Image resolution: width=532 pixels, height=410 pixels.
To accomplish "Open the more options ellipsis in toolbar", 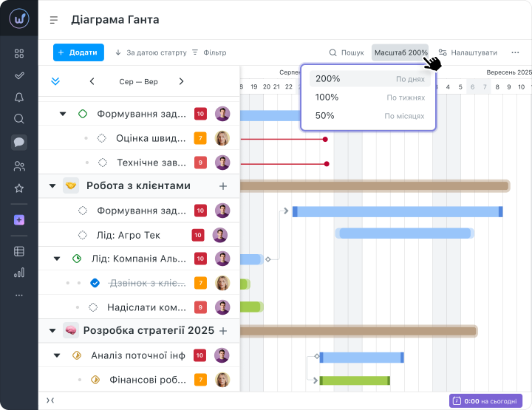I will (516, 53).
